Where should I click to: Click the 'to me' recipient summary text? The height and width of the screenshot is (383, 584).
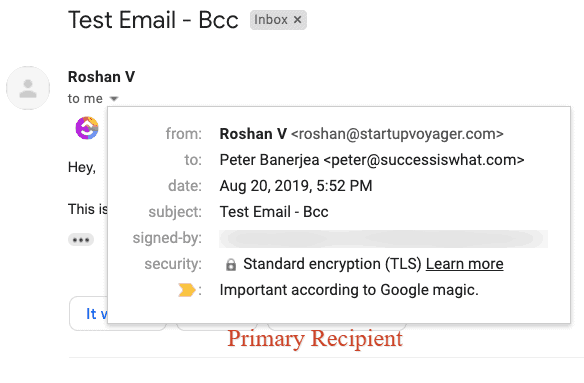point(85,99)
